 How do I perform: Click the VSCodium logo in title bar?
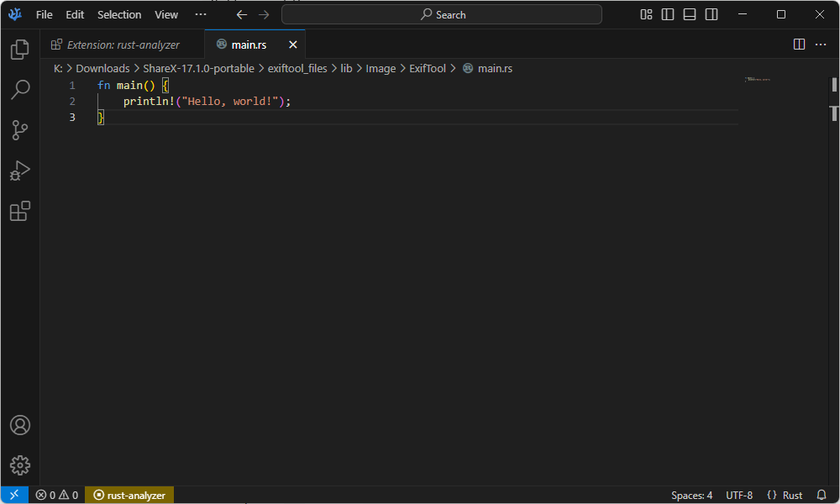pos(15,14)
